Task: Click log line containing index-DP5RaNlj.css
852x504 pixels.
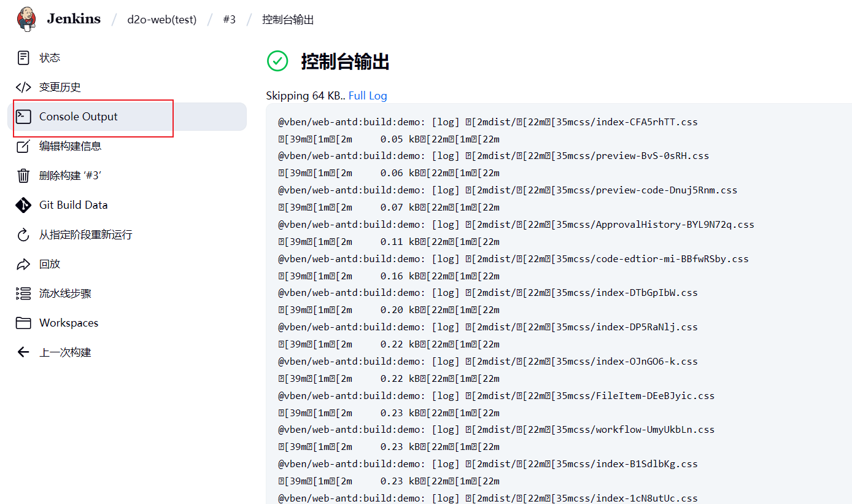Action: point(488,327)
